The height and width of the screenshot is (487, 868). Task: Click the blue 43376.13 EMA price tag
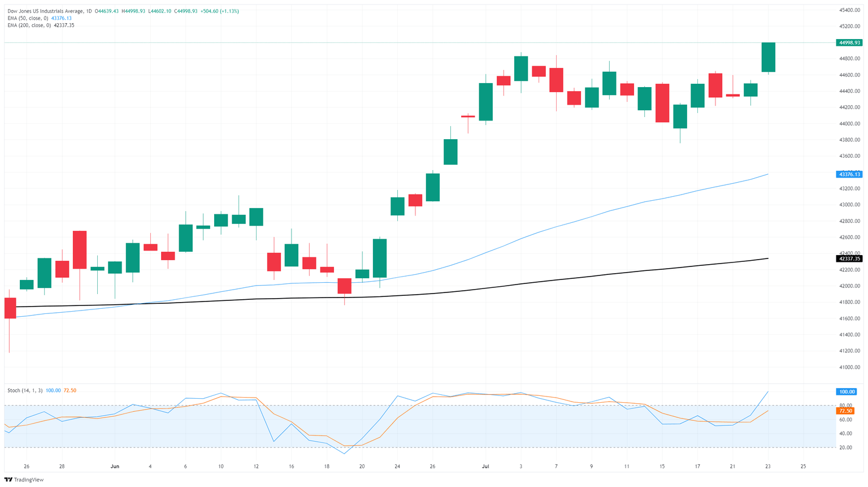click(849, 174)
